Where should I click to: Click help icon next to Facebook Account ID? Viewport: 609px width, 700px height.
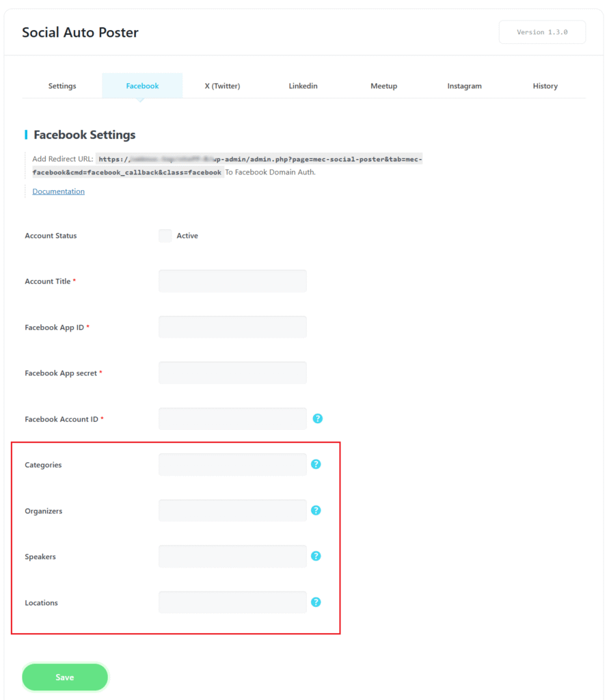point(317,418)
